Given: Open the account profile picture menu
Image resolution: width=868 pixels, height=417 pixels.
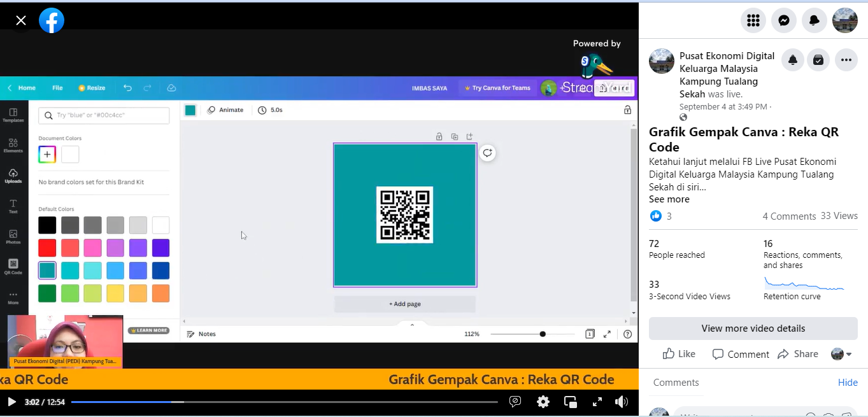Looking at the screenshot, I should point(845,20).
